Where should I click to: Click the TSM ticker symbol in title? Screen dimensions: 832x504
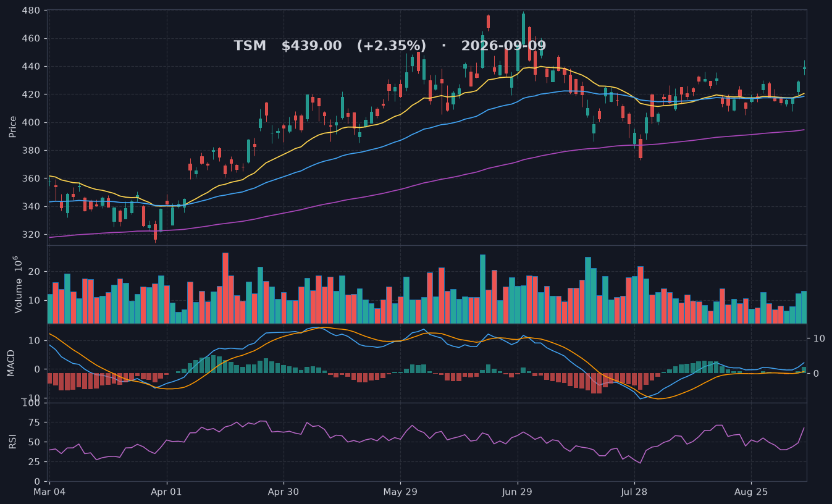(x=250, y=46)
